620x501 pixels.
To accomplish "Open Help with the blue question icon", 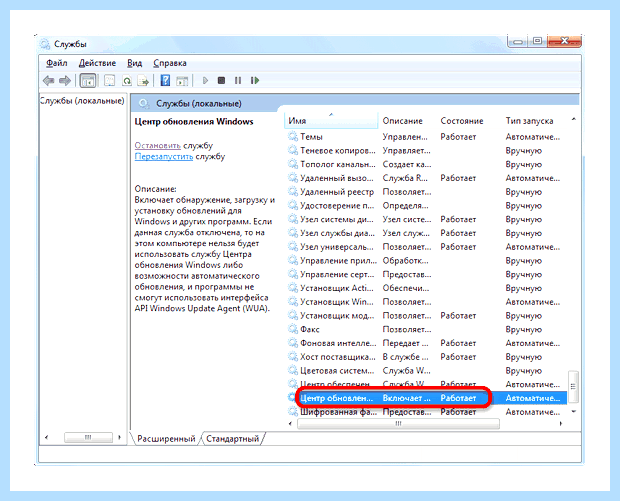I will tap(165, 81).
